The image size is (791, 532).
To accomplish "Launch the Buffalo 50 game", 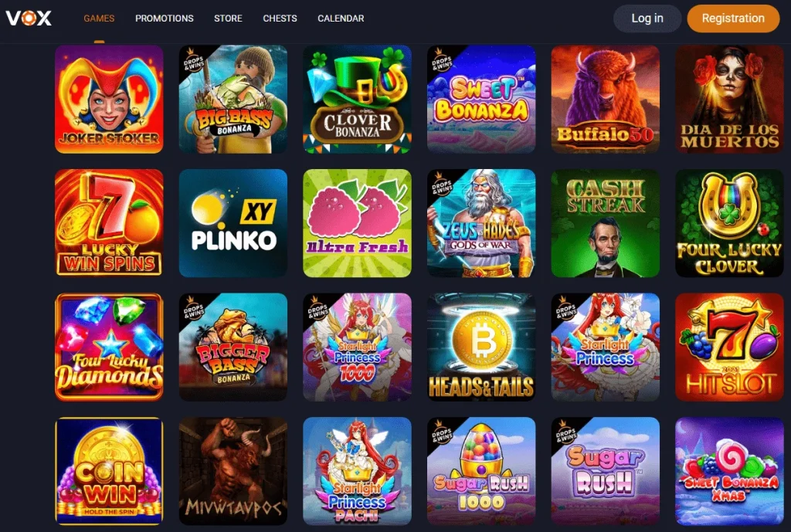I will [606, 100].
